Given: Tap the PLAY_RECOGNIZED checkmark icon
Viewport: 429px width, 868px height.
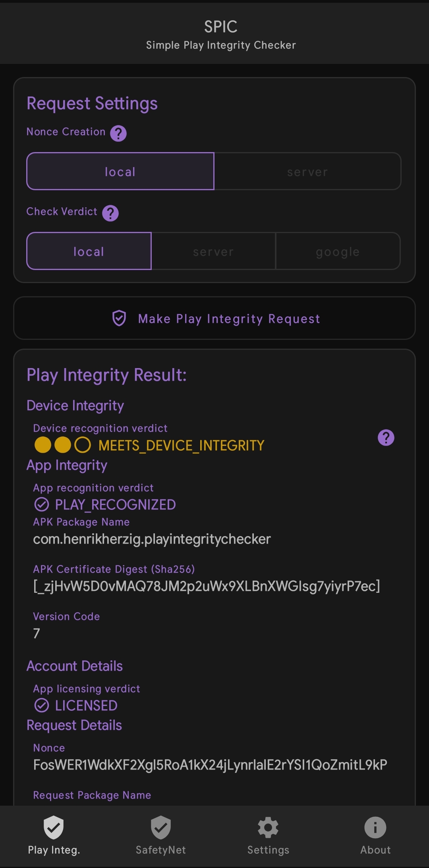Looking at the screenshot, I should (42, 504).
